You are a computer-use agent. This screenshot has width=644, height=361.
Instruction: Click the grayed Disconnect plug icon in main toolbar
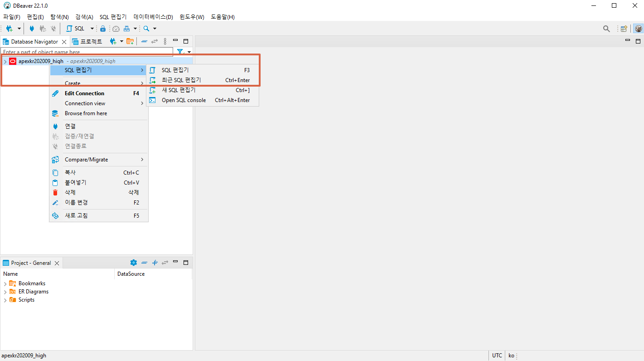coord(53,29)
